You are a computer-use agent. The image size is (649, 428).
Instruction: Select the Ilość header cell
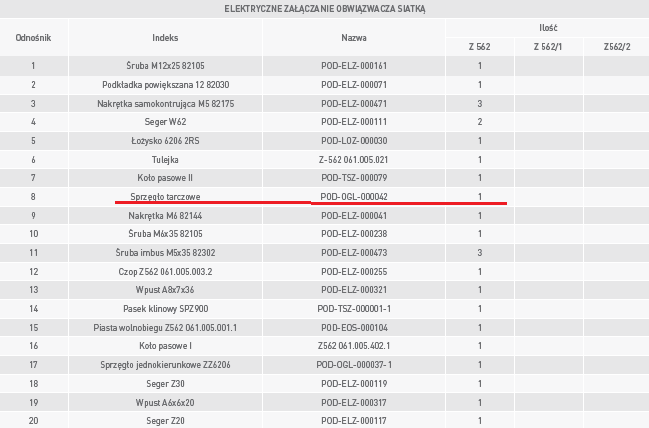548,28
